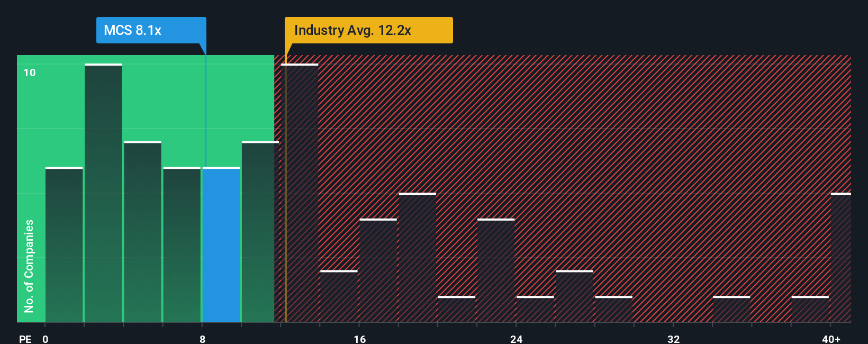Image resolution: width=868 pixels, height=344 pixels.
Task: Click the x-axis label 8
Action: [x=202, y=339]
